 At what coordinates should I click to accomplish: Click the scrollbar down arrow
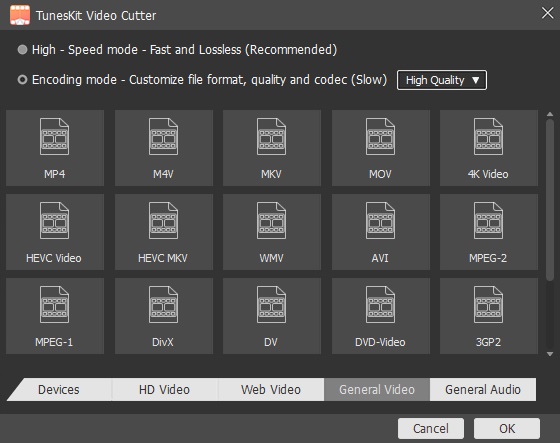coord(550,354)
